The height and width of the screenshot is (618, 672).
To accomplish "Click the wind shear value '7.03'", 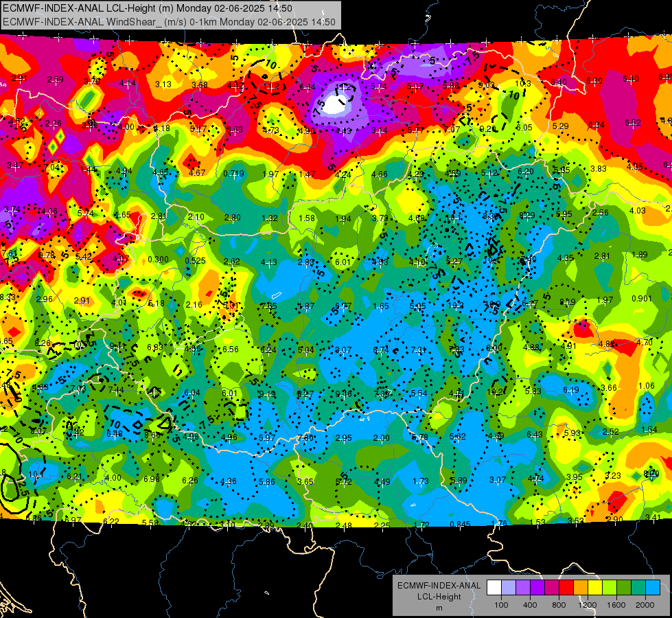I will click(78, 389).
